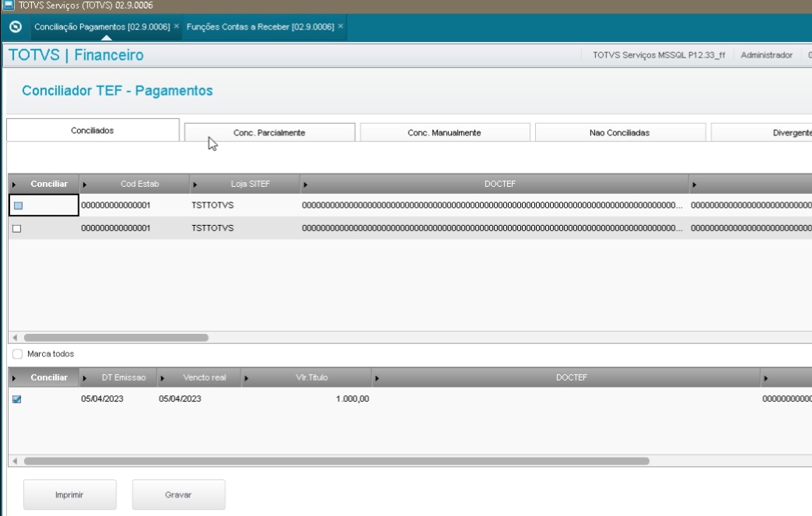The image size is (812, 516).
Task: Switch to Funções Contas a Receber tab
Action: click(260, 26)
